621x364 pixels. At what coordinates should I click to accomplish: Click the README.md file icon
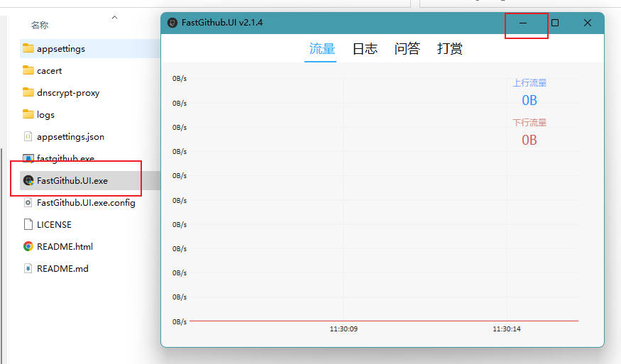click(x=28, y=269)
